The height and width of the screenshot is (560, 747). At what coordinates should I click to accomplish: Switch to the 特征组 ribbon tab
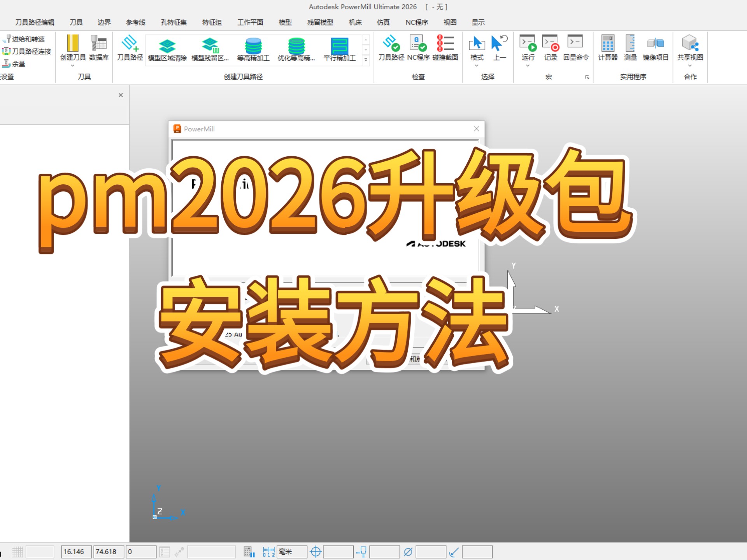tap(212, 22)
